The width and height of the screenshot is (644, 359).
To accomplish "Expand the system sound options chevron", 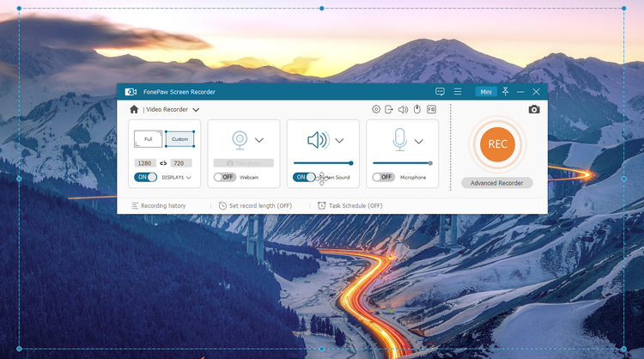I will (x=339, y=141).
